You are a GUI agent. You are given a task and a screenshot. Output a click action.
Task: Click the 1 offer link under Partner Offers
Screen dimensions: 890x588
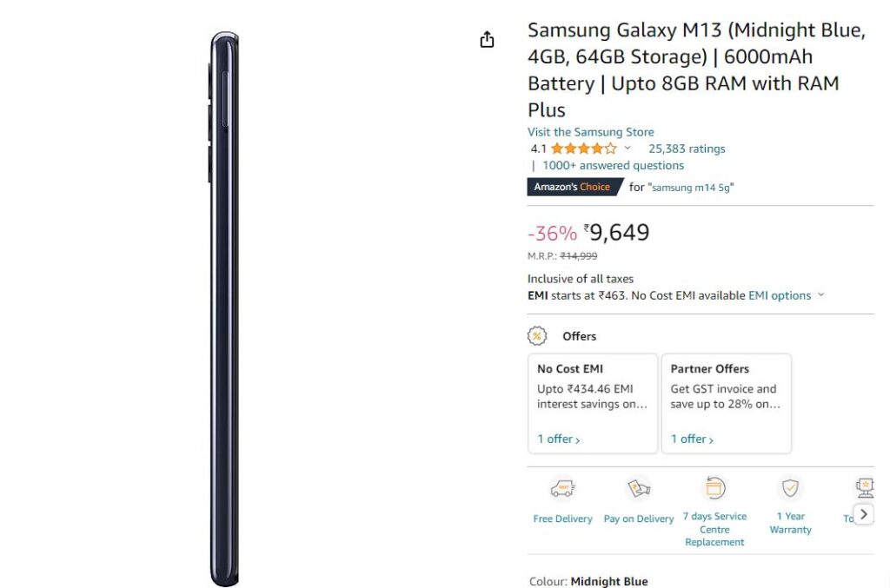(692, 439)
